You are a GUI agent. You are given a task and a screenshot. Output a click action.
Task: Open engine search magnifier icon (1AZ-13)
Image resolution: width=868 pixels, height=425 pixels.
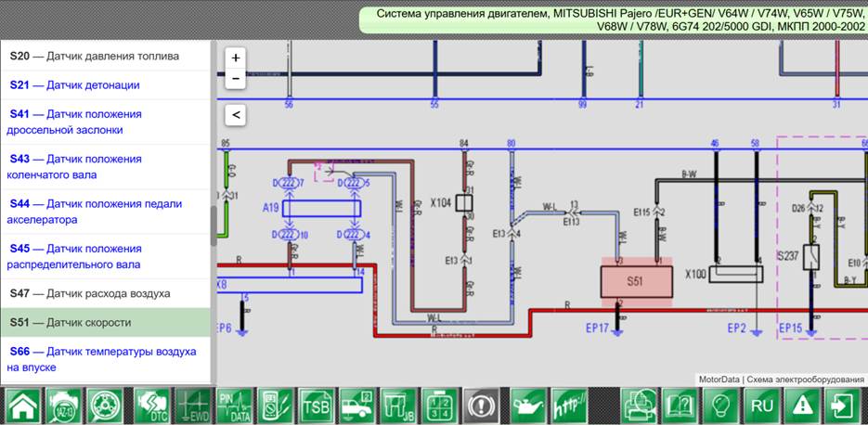(x=64, y=406)
